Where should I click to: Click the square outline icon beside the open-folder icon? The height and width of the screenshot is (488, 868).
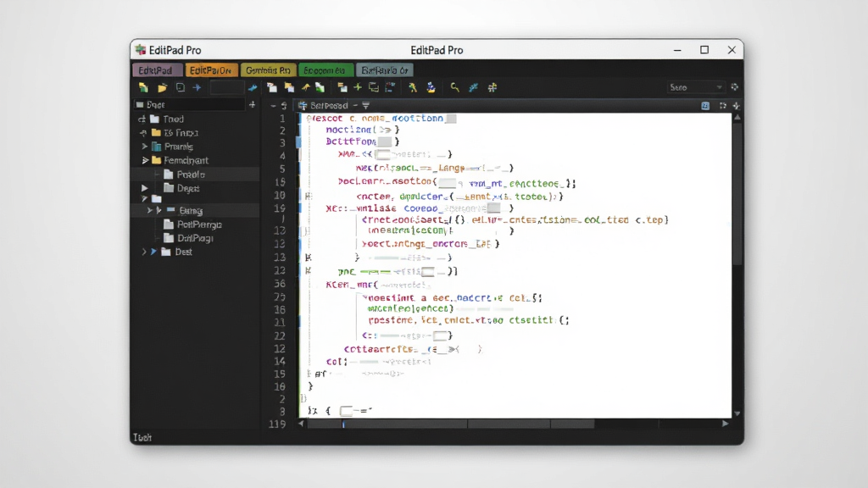[180, 87]
